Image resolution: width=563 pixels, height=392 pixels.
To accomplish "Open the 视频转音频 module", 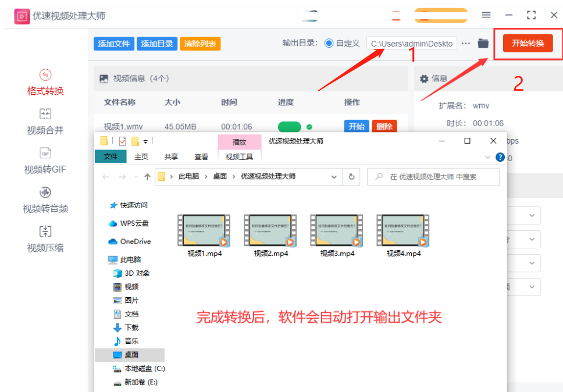I will pos(45,200).
